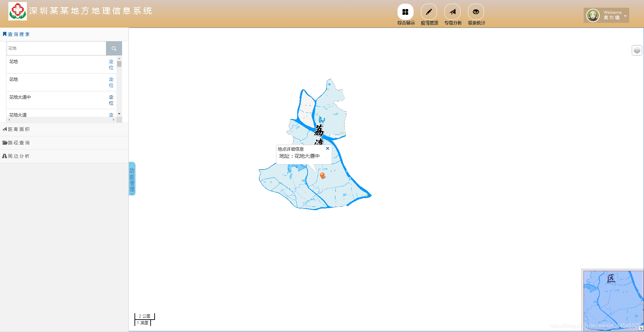Click the orange location marker on map
Screen dimensions: 644x332
(x=322, y=175)
